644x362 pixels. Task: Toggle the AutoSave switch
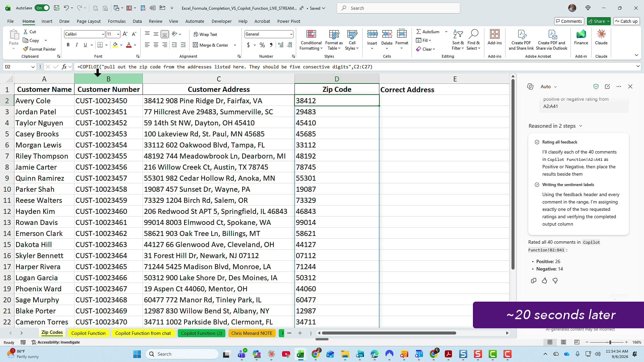point(42,8)
